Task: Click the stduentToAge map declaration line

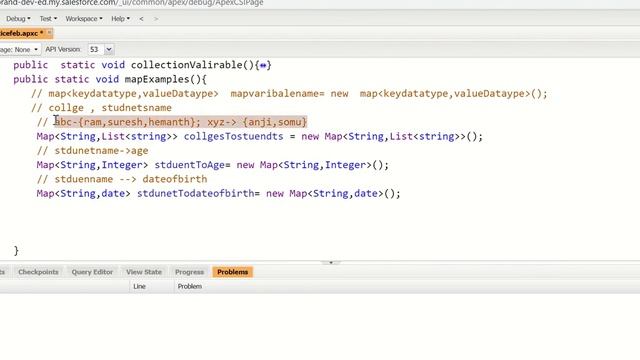Action: (x=213, y=165)
